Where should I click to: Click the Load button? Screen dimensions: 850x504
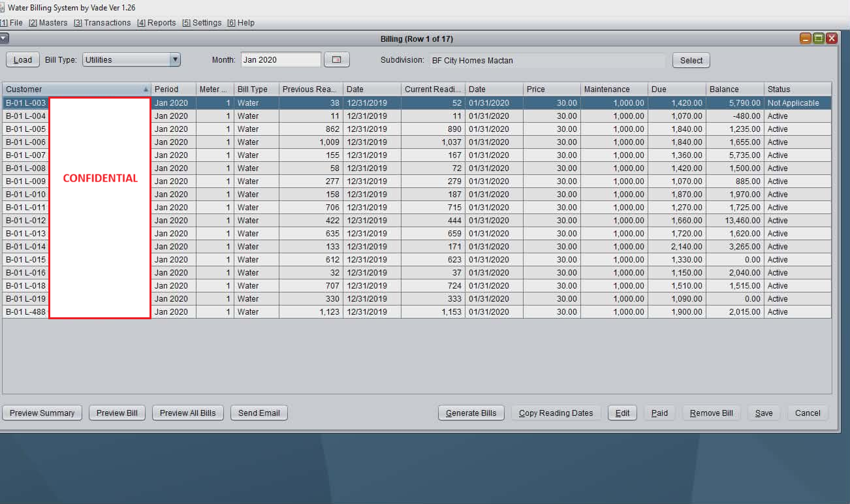pyautogui.click(x=23, y=60)
